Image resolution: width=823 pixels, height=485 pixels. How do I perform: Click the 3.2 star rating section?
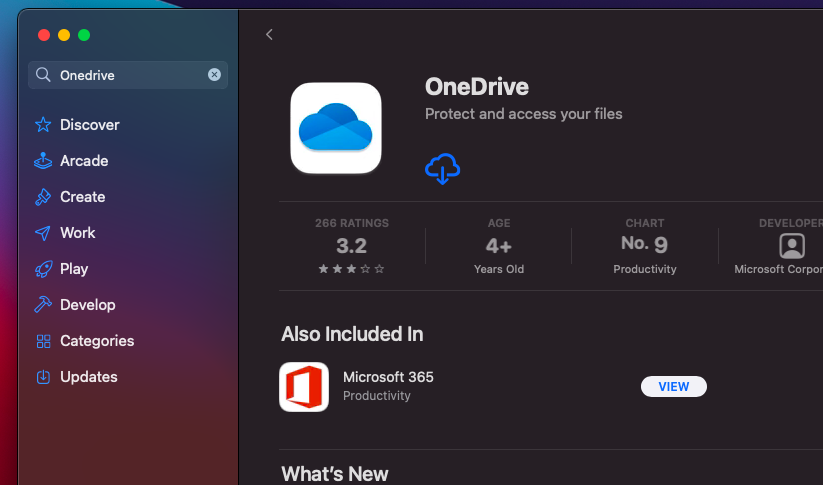pos(351,246)
